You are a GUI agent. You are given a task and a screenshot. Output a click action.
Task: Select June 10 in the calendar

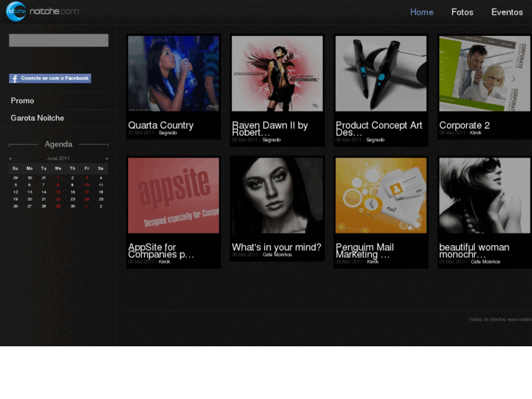pyautogui.click(x=87, y=185)
